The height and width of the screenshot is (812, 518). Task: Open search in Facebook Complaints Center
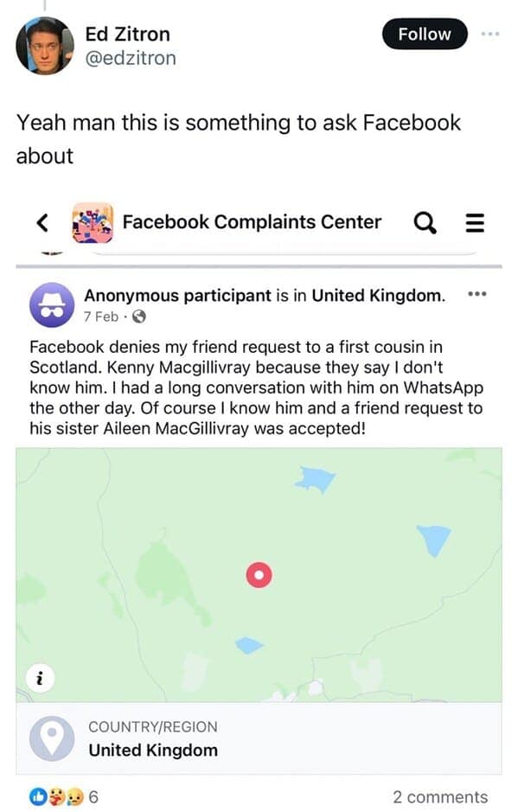[x=424, y=222]
